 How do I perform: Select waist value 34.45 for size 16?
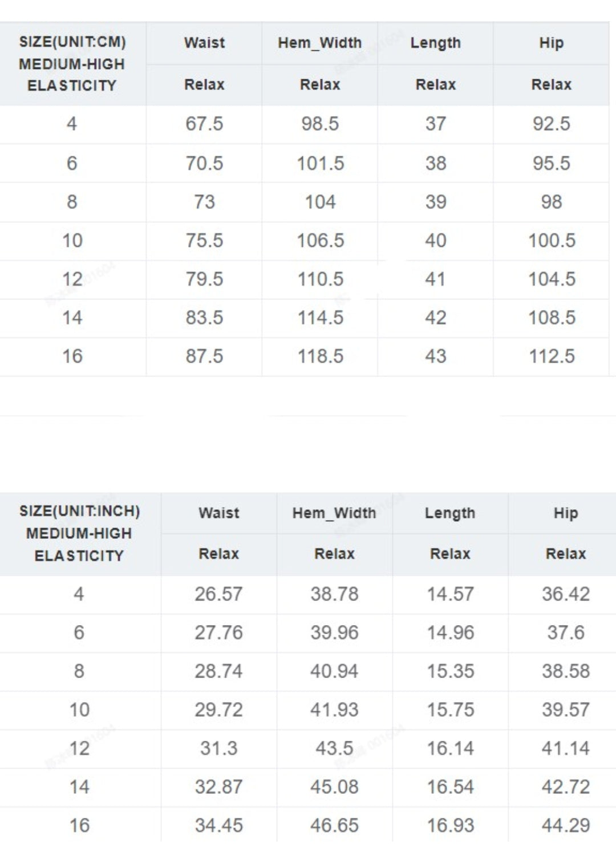pos(218,825)
